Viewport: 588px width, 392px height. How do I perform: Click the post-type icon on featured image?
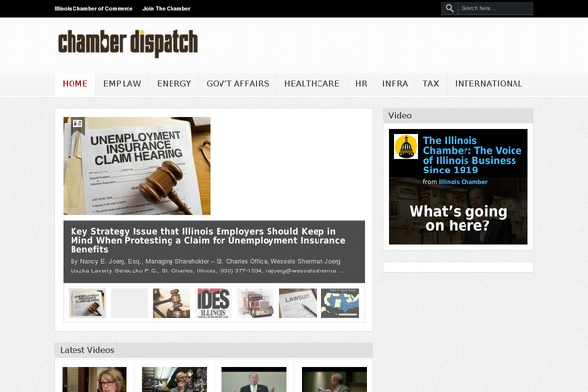point(77,123)
